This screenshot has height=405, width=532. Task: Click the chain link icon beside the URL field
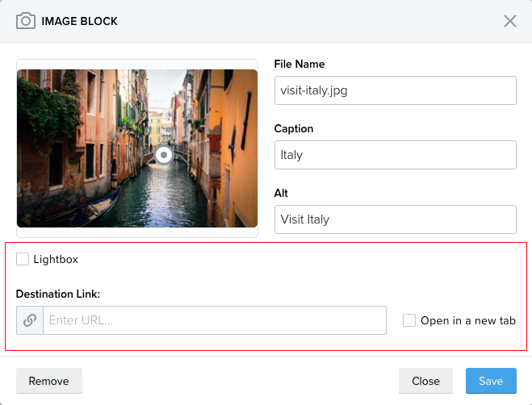tap(30, 320)
